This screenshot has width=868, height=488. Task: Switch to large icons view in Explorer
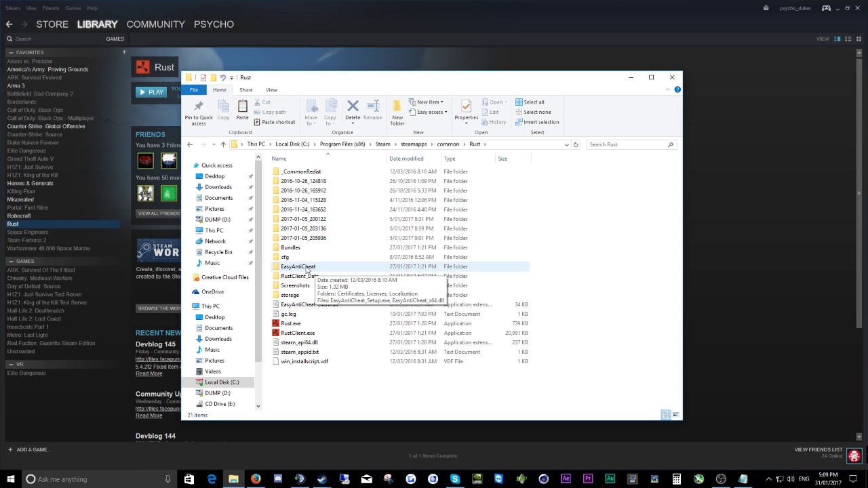pyautogui.click(x=675, y=415)
